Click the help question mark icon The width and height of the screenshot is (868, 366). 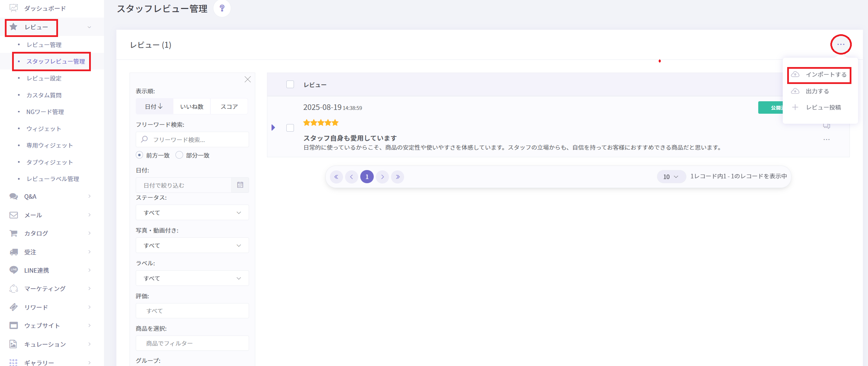[222, 8]
